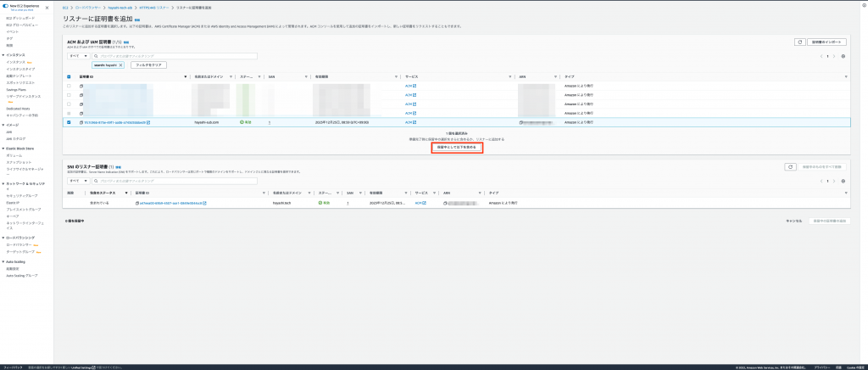868x370 pixels.
Task: Open ロードバランサー in the breadcrumb
Action: 87,6
